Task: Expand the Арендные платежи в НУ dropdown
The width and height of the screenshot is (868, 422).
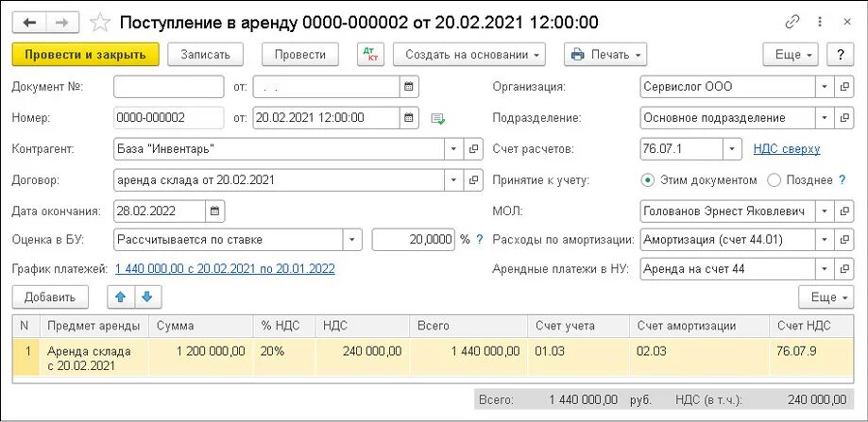Action: pyautogui.click(x=825, y=269)
